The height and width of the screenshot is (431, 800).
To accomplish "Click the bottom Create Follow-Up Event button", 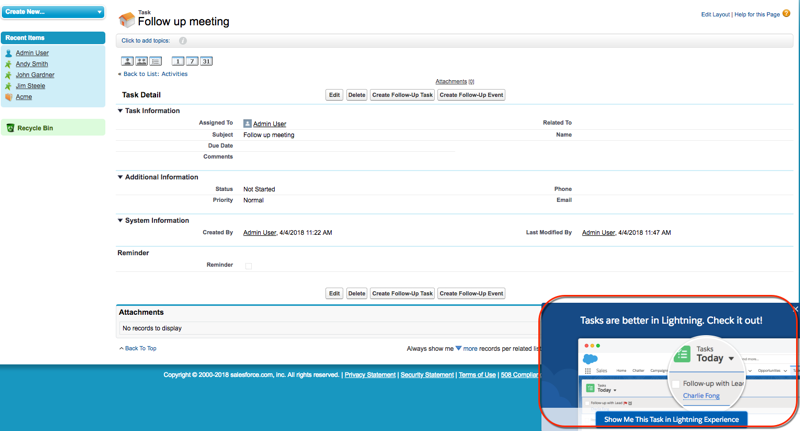I will coord(471,293).
